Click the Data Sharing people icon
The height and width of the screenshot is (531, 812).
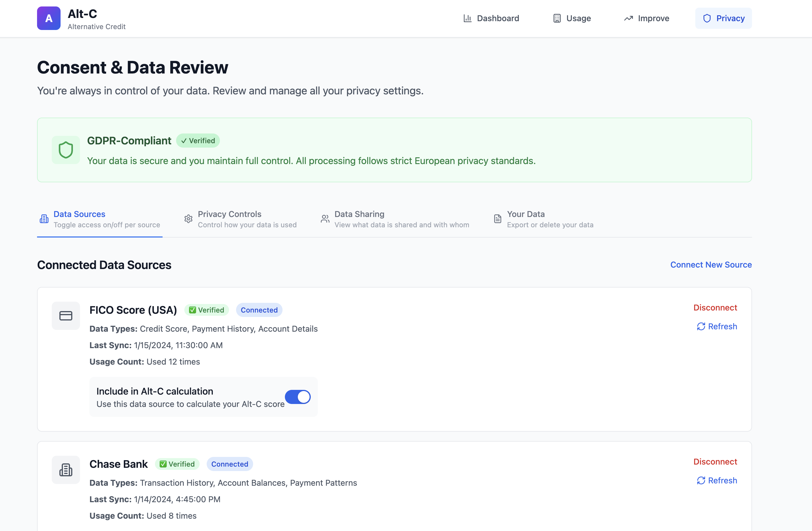(325, 219)
